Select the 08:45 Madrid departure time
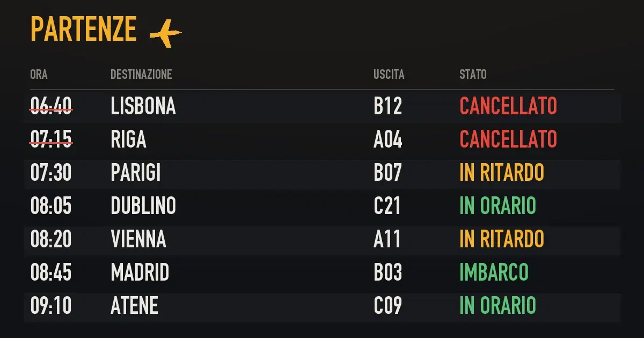 [x=51, y=273]
